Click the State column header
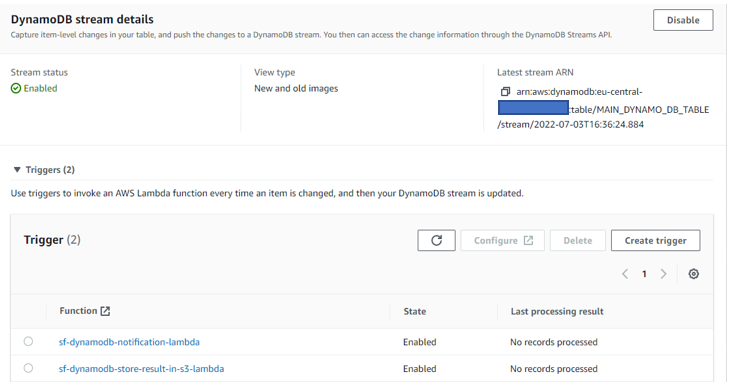729x387 pixels. coord(415,311)
